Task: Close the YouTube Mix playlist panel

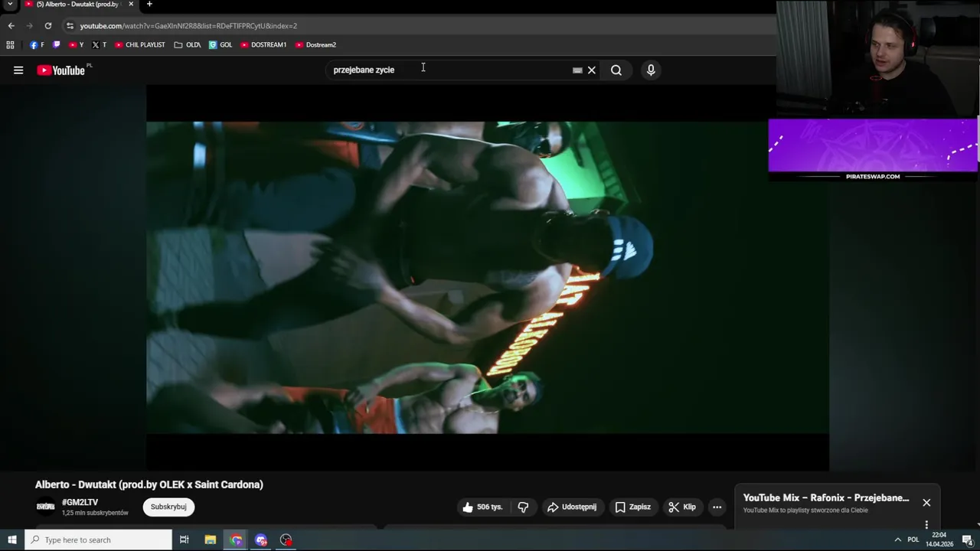Action: click(926, 503)
